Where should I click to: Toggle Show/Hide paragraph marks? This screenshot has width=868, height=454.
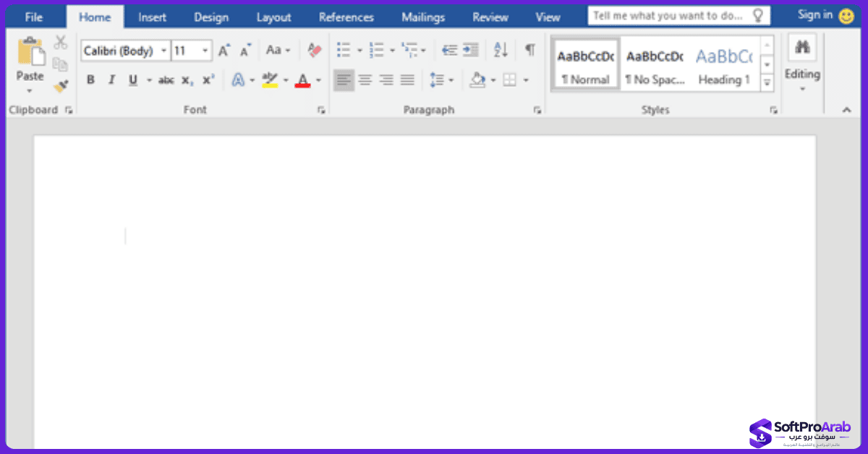coord(530,50)
